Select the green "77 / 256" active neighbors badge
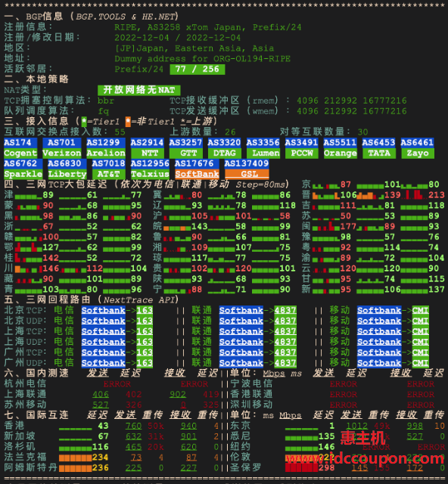The height and width of the screenshot is (484, 448). point(197,69)
